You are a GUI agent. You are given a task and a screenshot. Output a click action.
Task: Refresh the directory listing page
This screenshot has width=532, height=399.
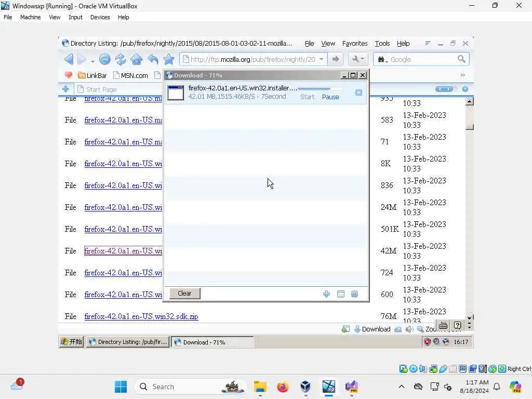coord(121,59)
